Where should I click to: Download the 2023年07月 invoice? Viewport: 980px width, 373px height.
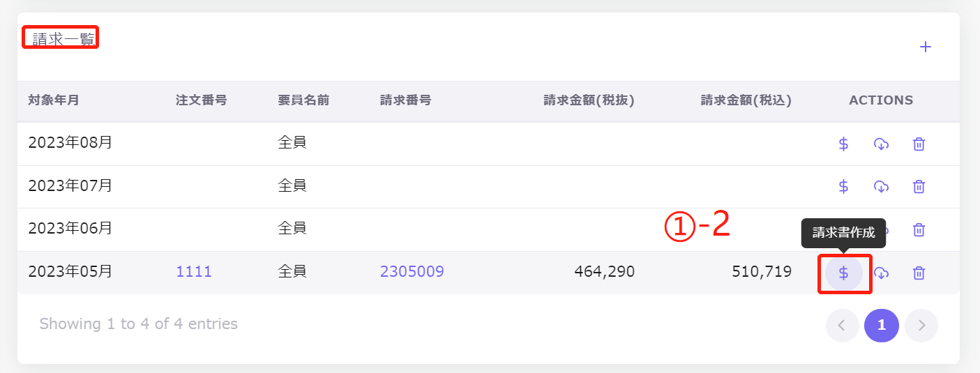(x=881, y=187)
